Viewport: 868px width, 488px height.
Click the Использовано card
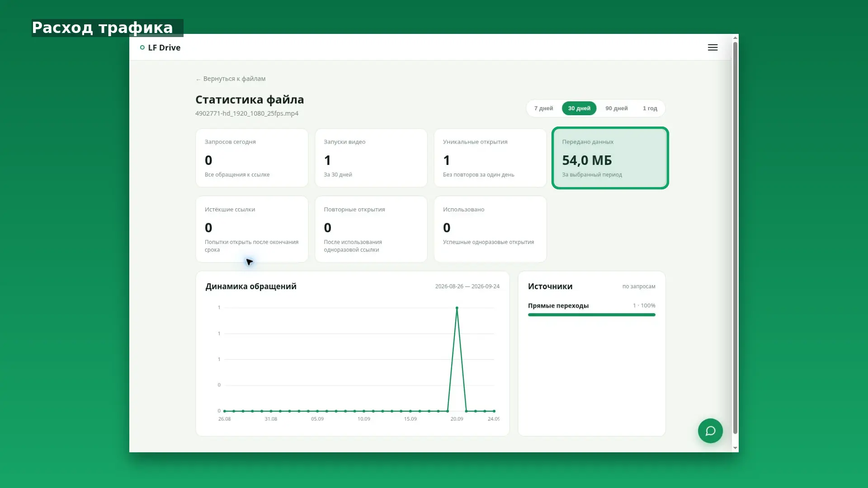[x=490, y=229]
